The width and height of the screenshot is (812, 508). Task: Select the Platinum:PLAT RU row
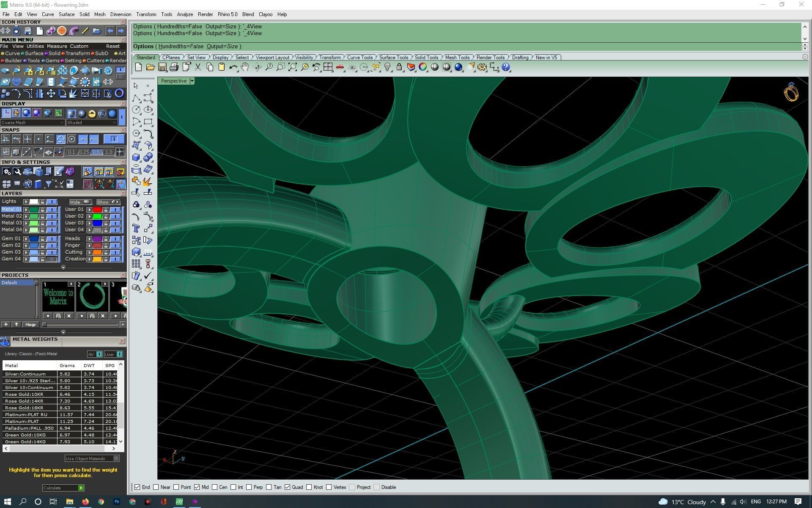(x=61, y=415)
